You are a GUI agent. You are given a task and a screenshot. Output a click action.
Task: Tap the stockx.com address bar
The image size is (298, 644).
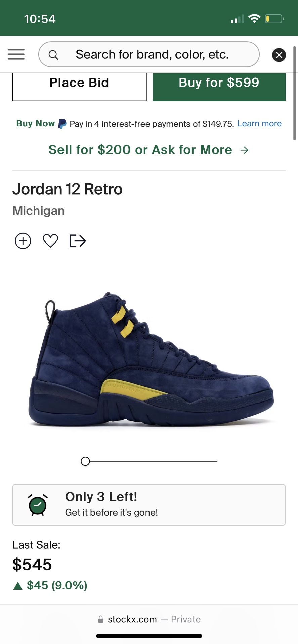point(149,619)
